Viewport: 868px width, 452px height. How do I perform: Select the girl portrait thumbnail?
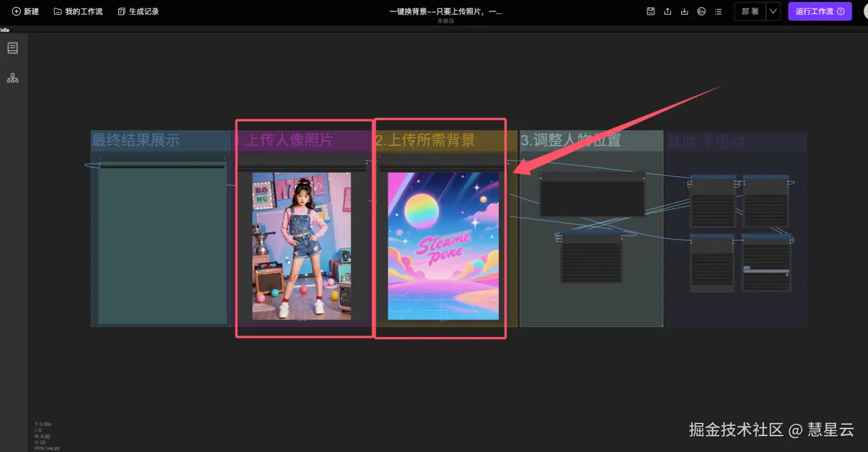tap(302, 246)
